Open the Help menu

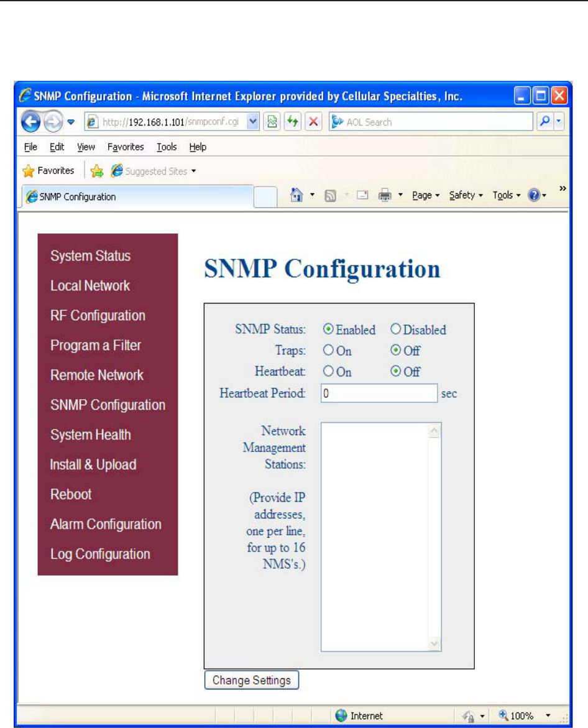(198, 147)
